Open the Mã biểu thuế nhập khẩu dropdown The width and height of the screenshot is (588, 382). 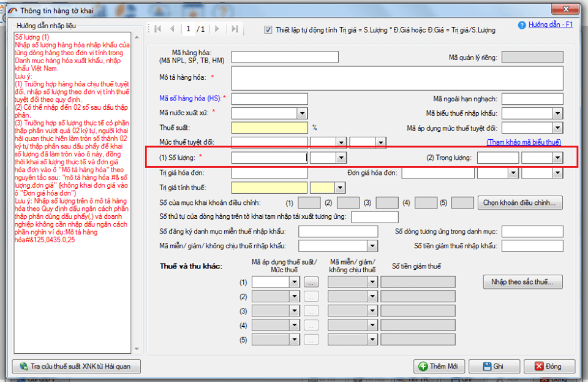[557, 113]
